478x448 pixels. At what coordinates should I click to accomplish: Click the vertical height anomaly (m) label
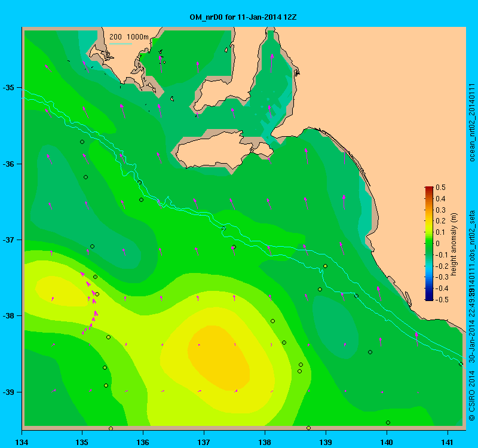(454, 244)
